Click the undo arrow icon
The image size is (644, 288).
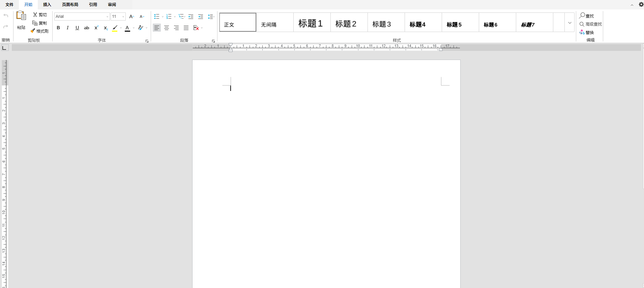tap(6, 16)
